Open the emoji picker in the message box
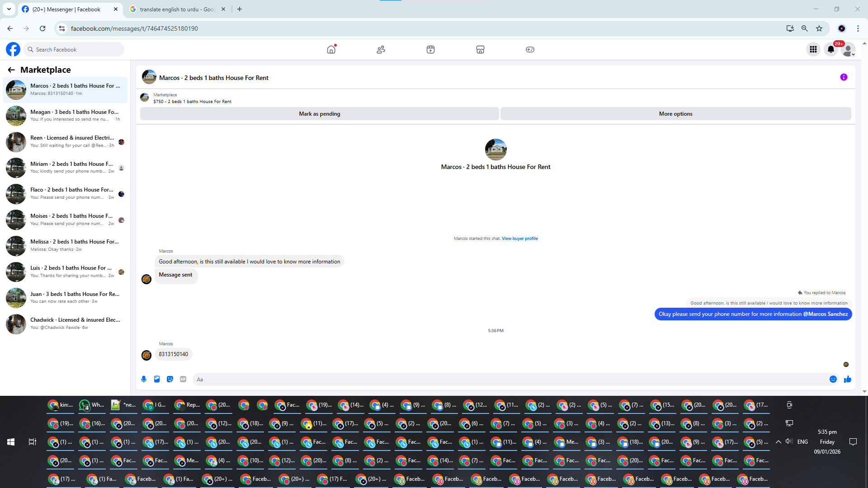This screenshot has width=868, height=488. [833, 379]
